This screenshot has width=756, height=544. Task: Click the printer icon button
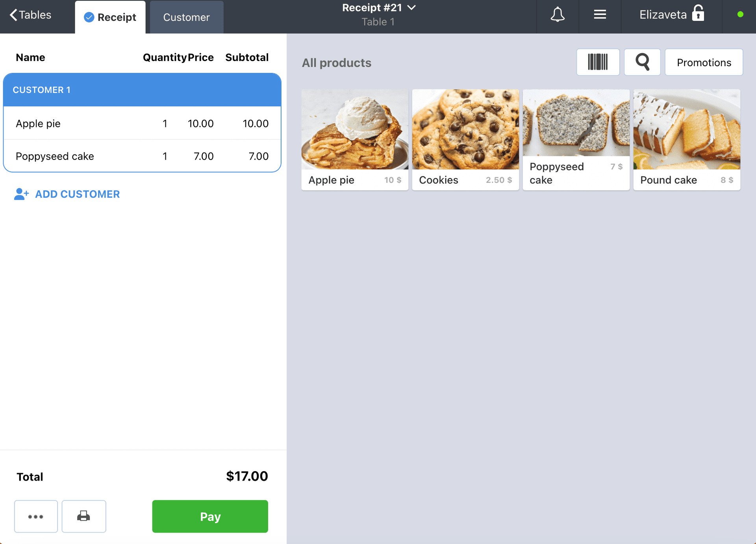[x=84, y=516]
